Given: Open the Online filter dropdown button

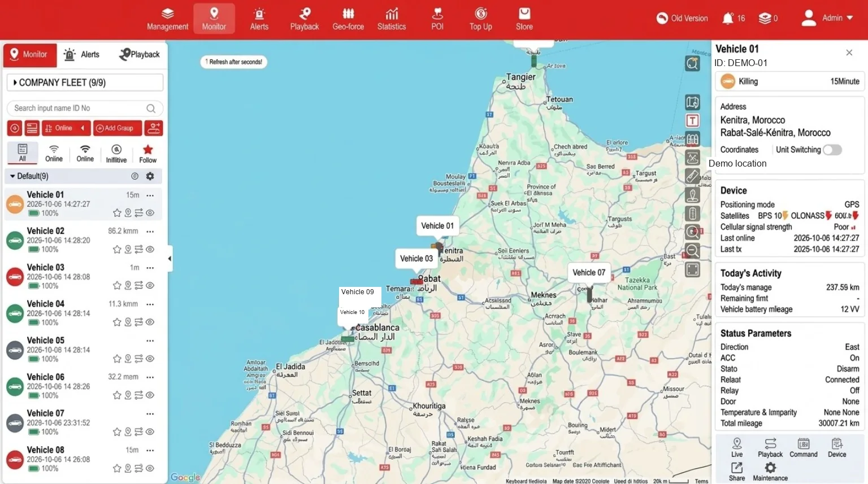Looking at the screenshot, I should tap(66, 128).
